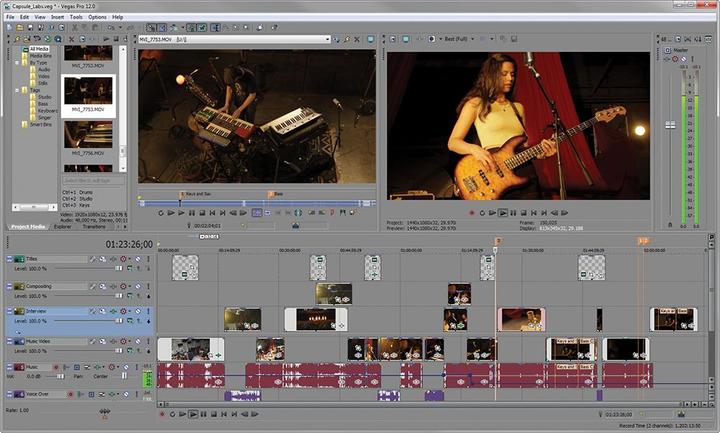Select the MVI_7756.MOV media thumbnail
Viewport: 720px width, 433px height.
coord(88,135)
